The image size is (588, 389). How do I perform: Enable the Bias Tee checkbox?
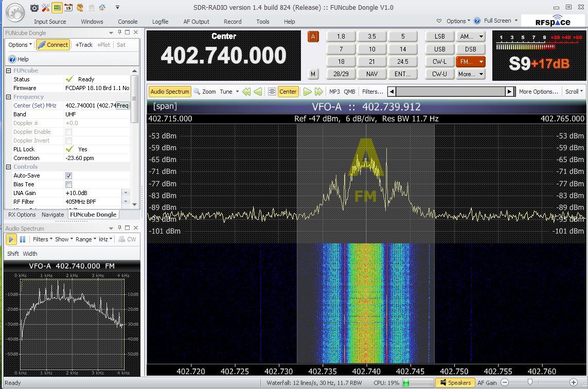pos(68,184)
